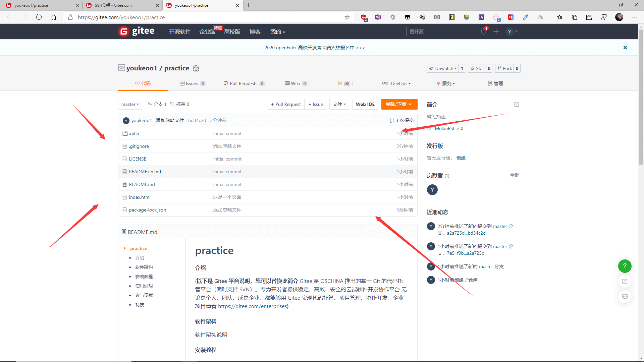
Task: Switch to the 代码 tab
Action: [143, 83]
